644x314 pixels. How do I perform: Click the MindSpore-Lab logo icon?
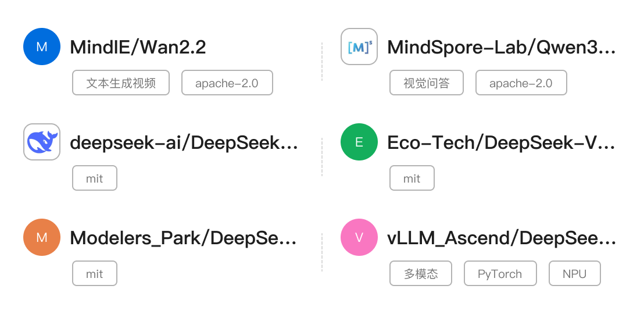(359, 47)
